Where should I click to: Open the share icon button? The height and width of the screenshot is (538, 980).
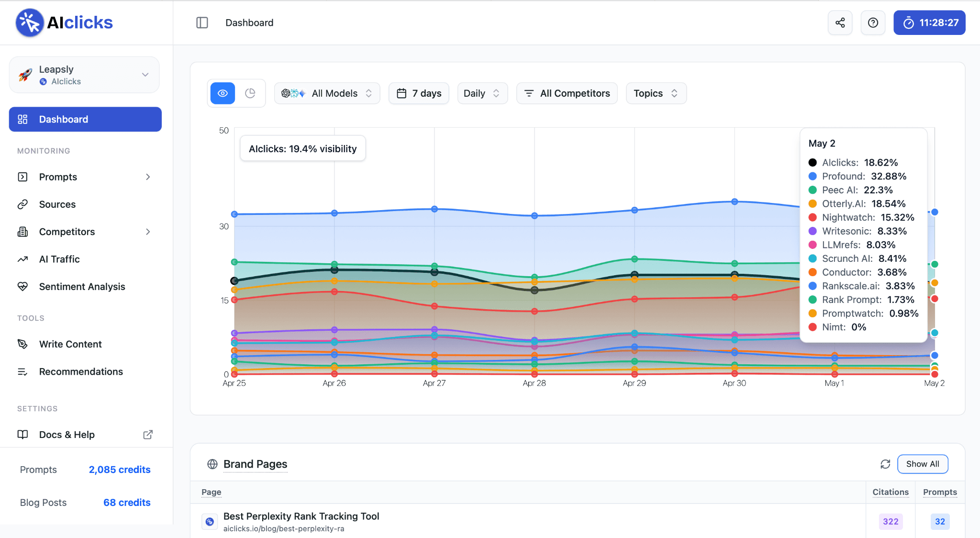tap(840, 22)
